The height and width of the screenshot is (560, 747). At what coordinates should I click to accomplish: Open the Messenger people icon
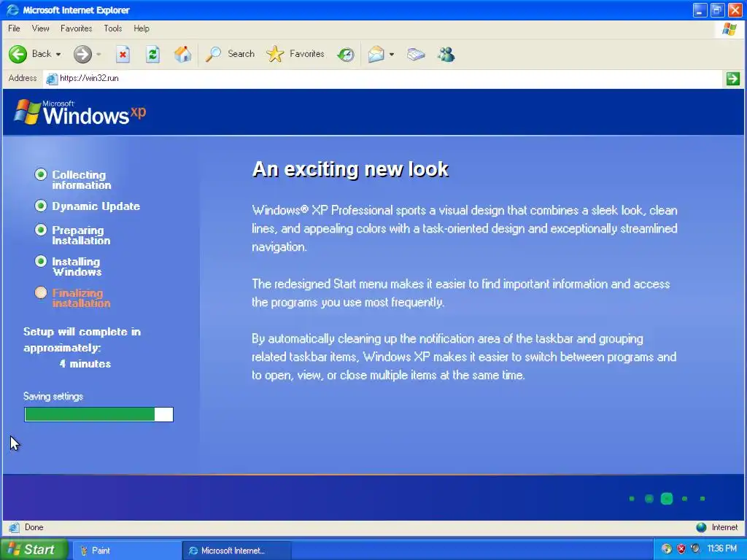(x=446, y=54)
